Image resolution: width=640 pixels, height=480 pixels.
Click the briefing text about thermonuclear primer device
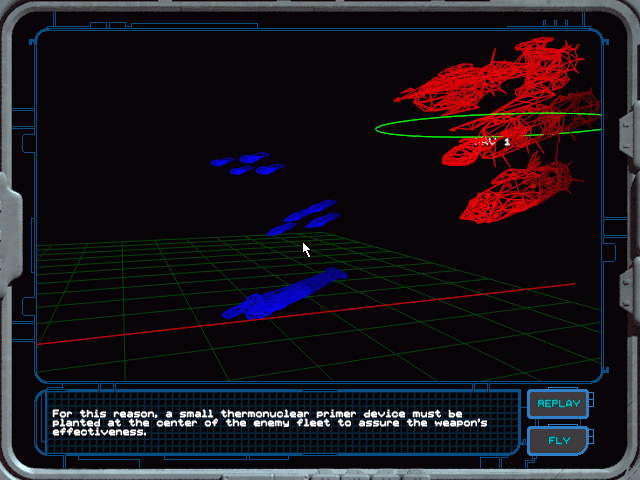(x=269, y=423)
